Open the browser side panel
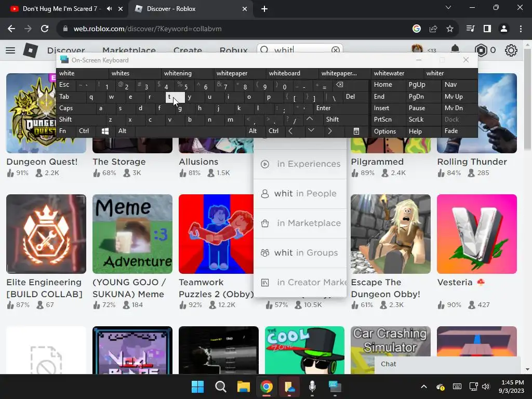 (487, 29)
